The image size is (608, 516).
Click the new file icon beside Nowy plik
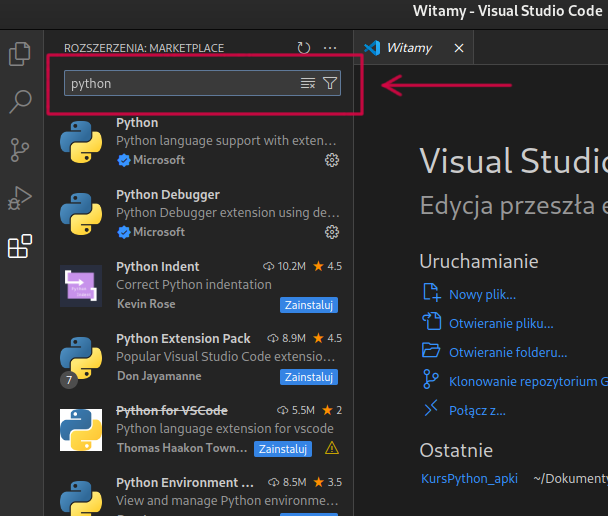coord(431,292)
